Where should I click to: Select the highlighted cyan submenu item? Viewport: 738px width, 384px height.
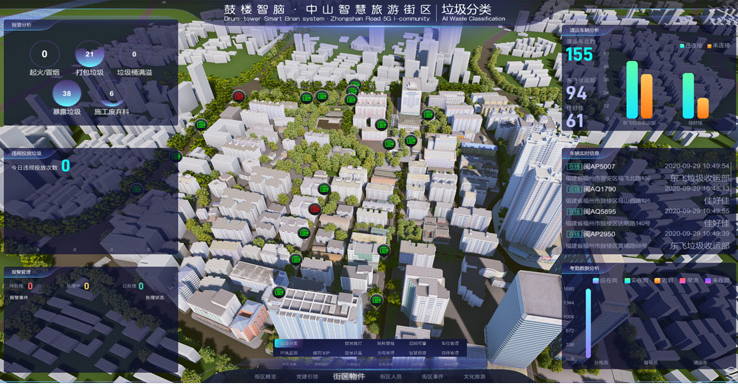tap(289, 344)
